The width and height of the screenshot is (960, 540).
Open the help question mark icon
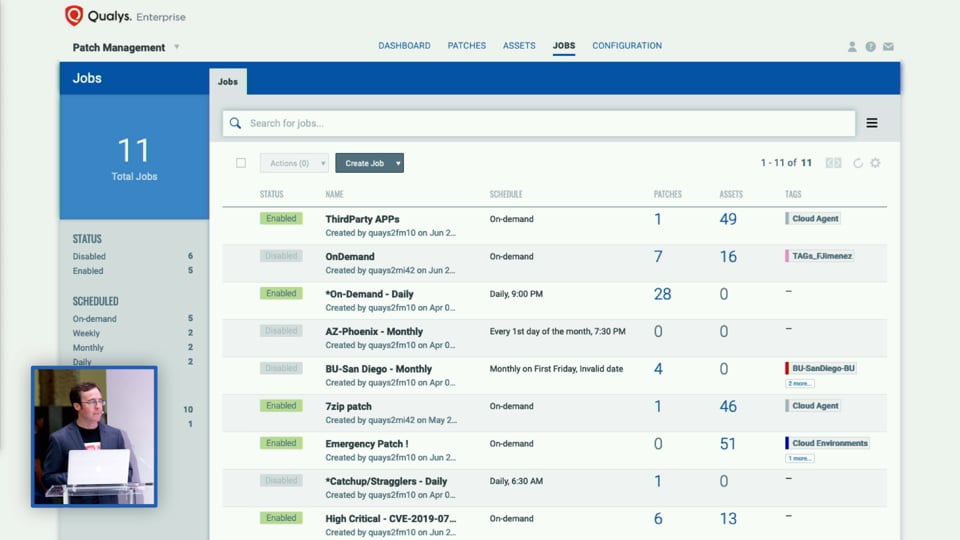coord(870,47)
